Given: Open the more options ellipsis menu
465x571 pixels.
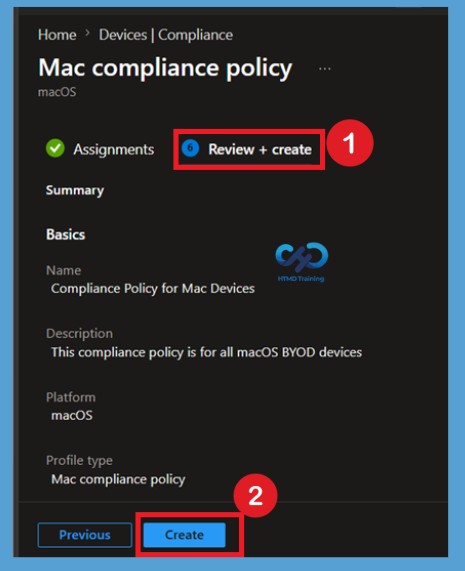Looking at the screenshot, I should point(324,68).
